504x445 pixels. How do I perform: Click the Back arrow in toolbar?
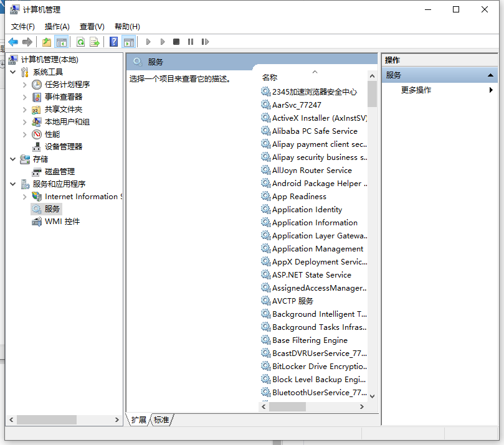tap(13, 42)
